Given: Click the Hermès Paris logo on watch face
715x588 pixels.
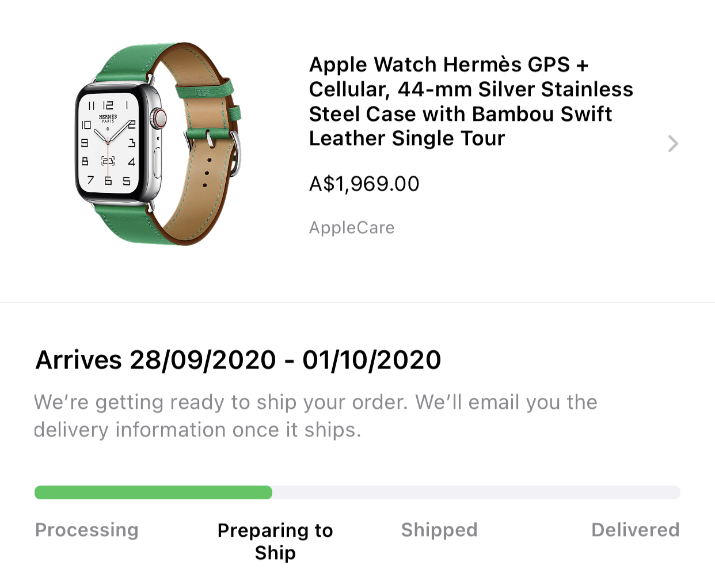Looking at the screenshot, I should (108, 118).
